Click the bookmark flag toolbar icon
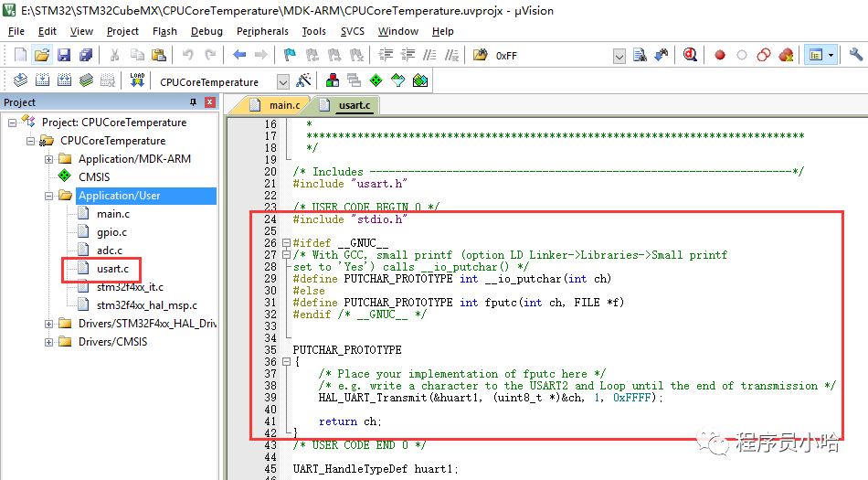This screenshot has height=480, width=868. pyautogui.click(x=290, y=56)
